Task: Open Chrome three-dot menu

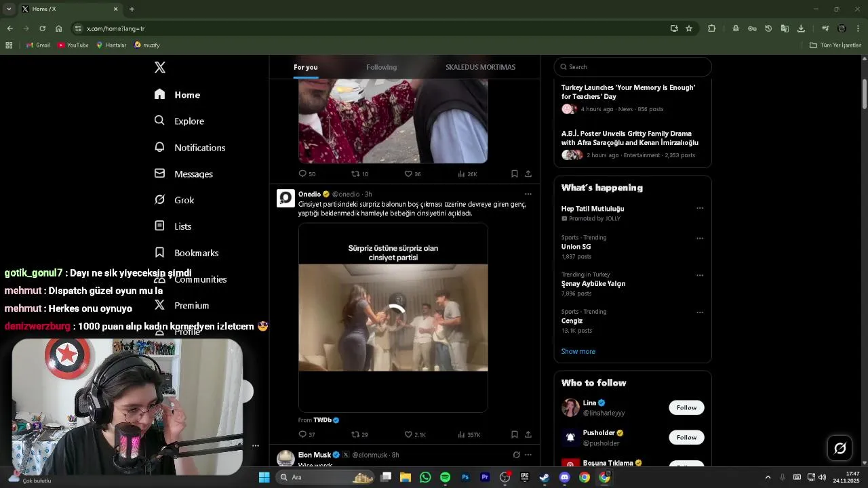Action: coord(859,28)
